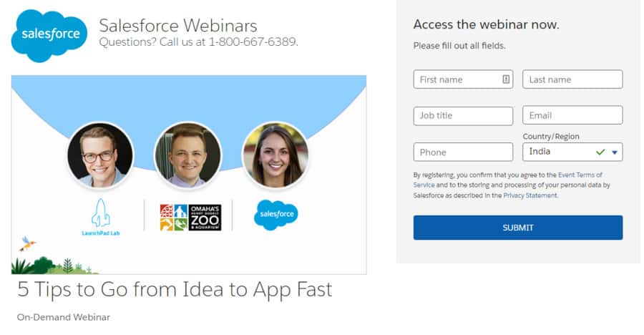
Task: Click the Country/Region field label
Action: pos(551,137)
